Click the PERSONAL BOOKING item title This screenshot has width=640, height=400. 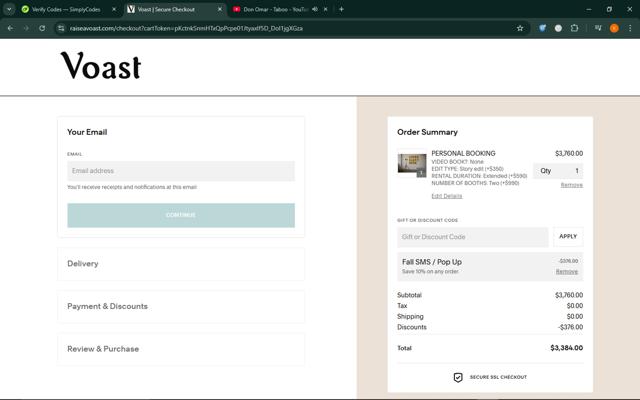(463, 153)
